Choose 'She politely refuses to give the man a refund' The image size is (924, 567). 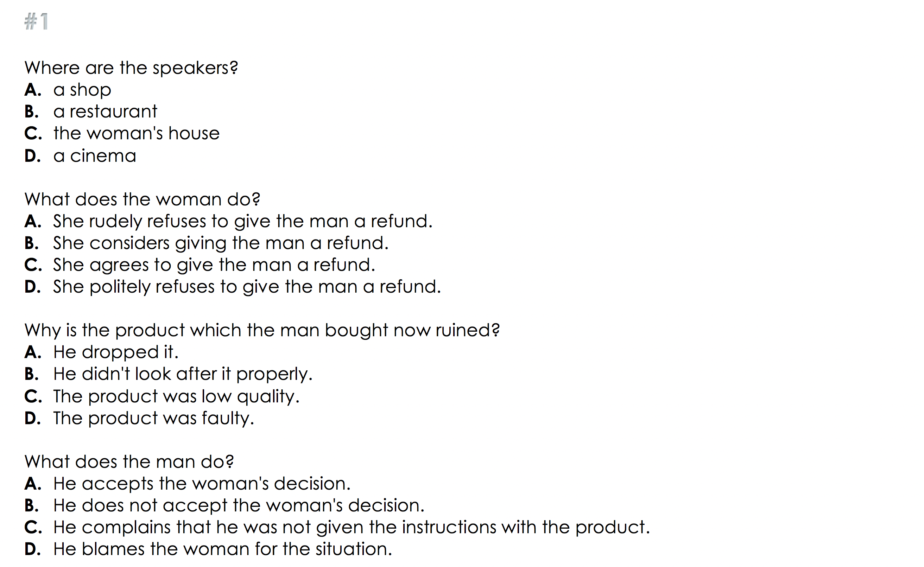246,287
